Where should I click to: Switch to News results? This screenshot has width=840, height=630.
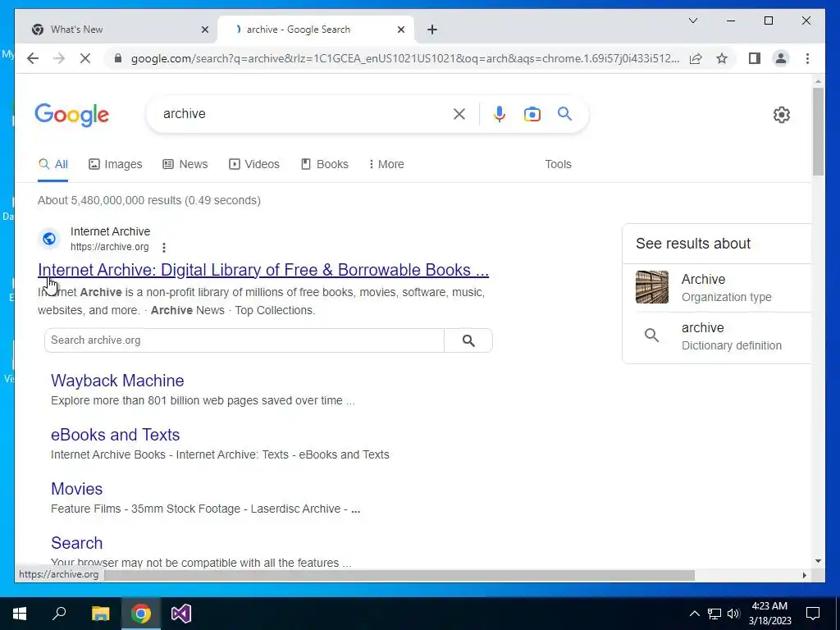[x=185, y=164]
